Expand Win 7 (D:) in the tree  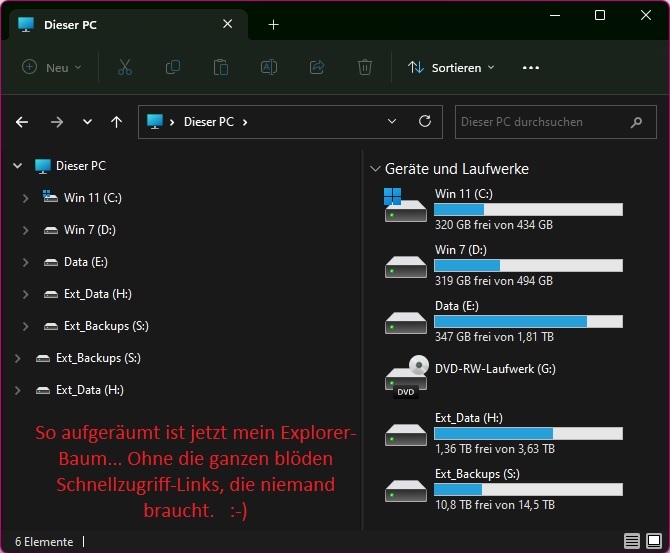click(26, 230)
